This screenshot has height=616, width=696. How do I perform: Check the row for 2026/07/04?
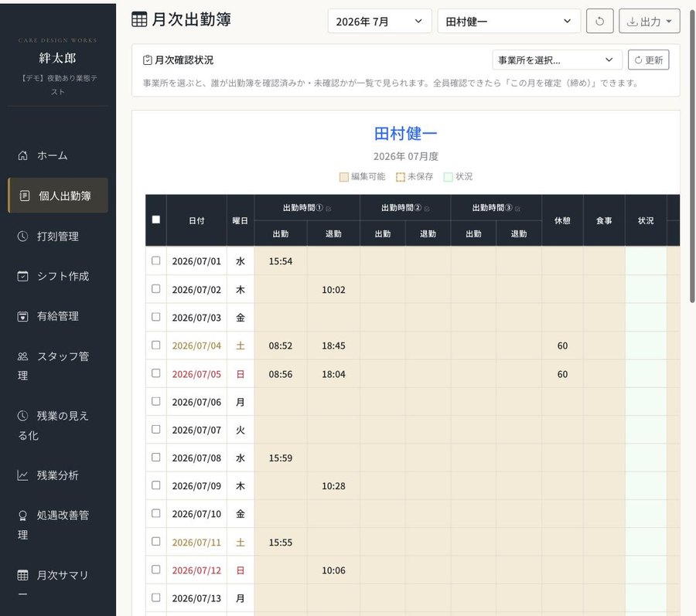pyautogui.click(x=155, y=345)
